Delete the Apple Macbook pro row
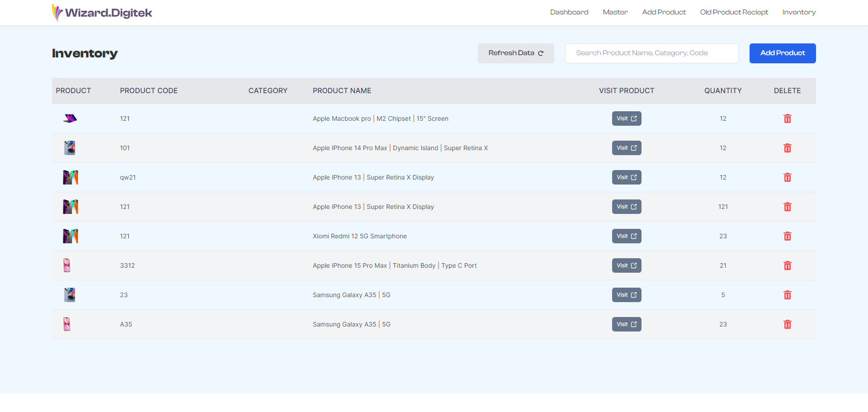Viewport: 868px width, 412px height. pos(787,118)
